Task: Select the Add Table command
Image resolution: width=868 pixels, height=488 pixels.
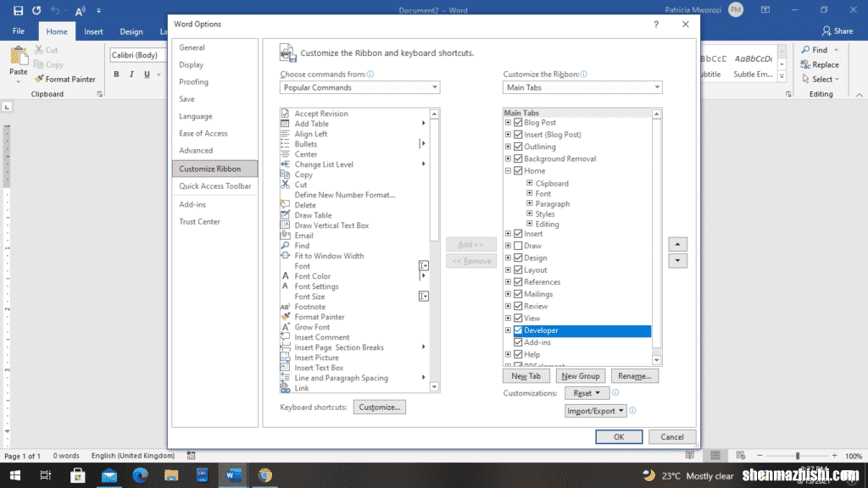Action: (x=311, y=124)
